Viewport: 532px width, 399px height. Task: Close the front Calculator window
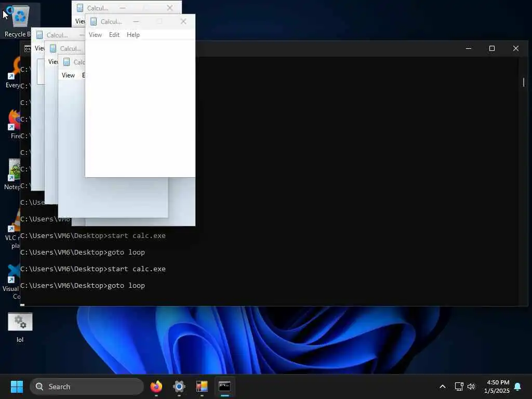(x=183, y=21)
